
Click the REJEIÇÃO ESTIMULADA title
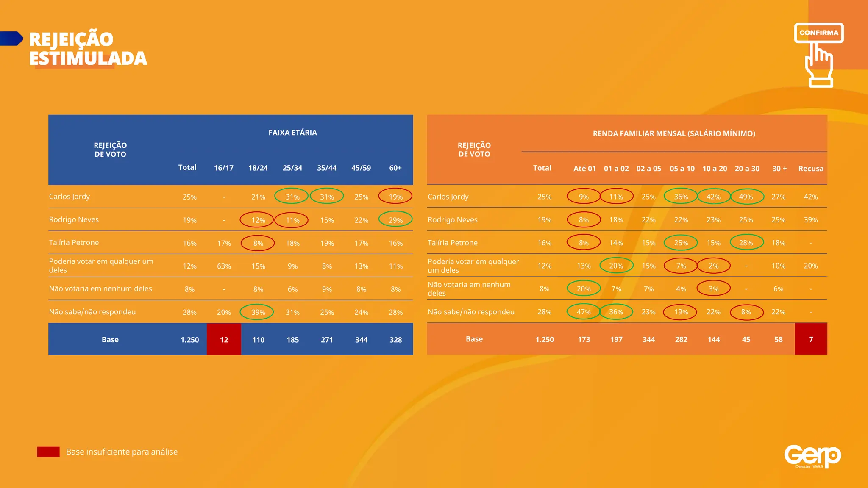coord(88,49)
